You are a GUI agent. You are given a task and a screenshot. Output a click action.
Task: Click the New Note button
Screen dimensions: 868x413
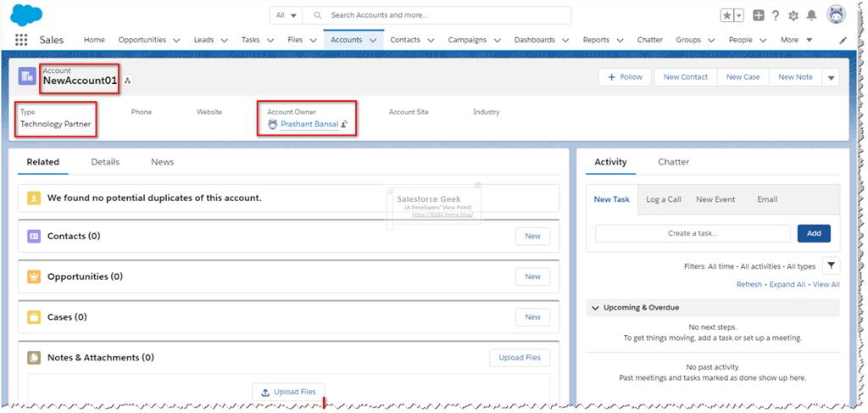coord(795,77)
